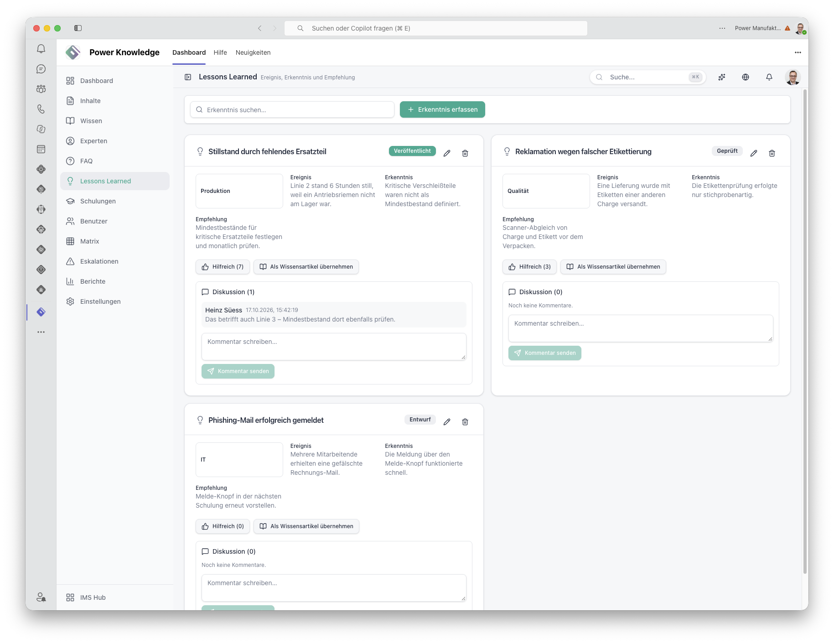Delete the Stillstand durch fehlendes Ersatzteil card

pos(465,153)
